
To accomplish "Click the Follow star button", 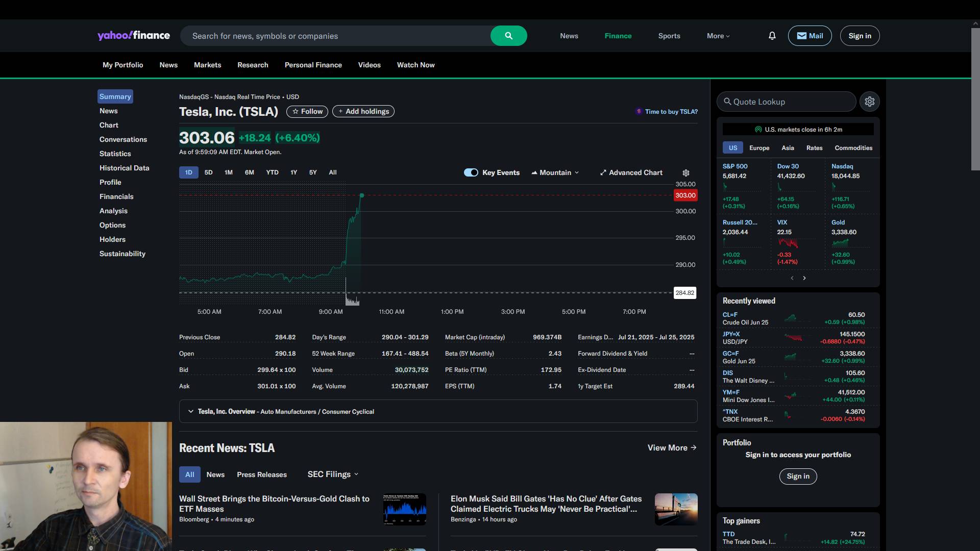I will 307,111.
